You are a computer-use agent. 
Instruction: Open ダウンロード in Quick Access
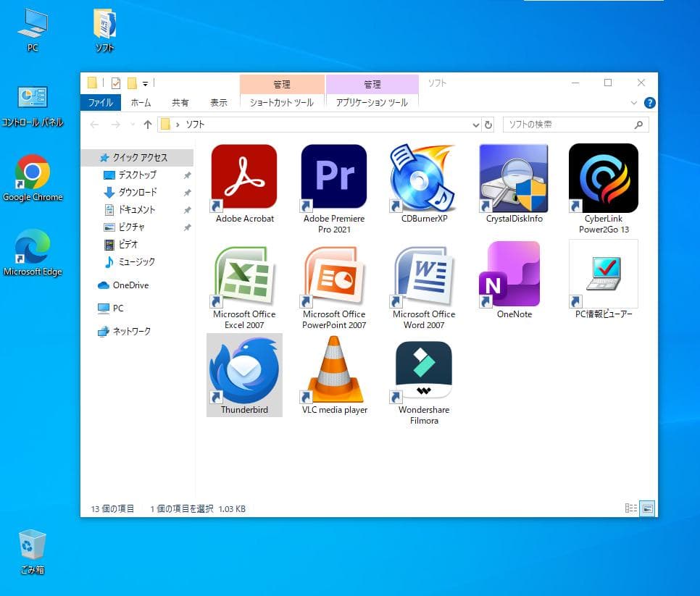point(137,193)
